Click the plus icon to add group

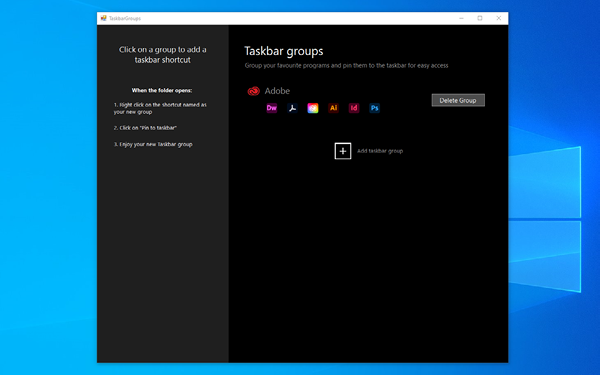(343, 151)
